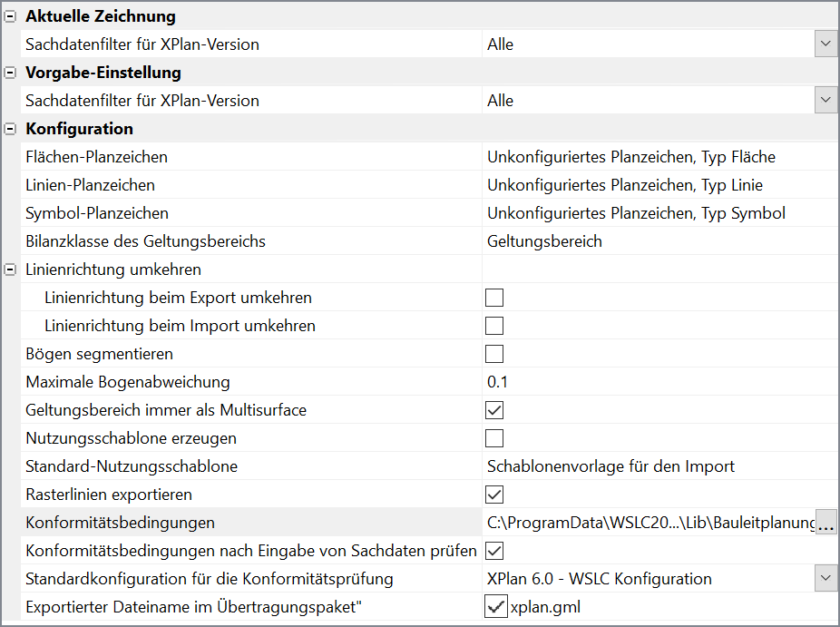The height and width of the screenshot is (627, 840).
Task: Open Standardkonfiguration für die Konformitätsprüfung dropdown
Action: 825,578
